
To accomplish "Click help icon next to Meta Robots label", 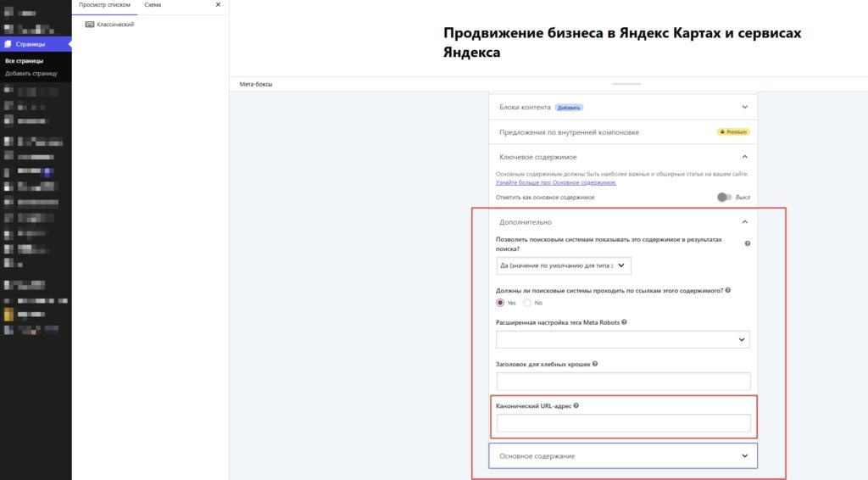I will (624, 322).
